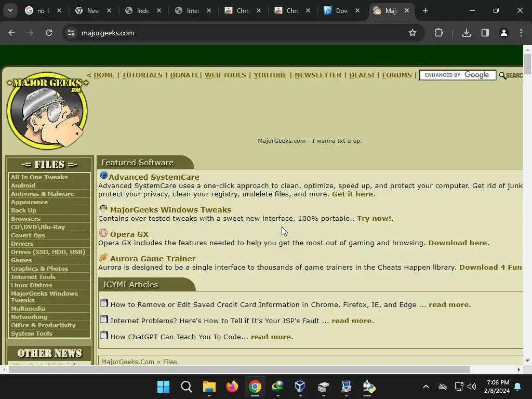
Task: Click the 'Try now!' link
Action: click(x=374, y=219)
